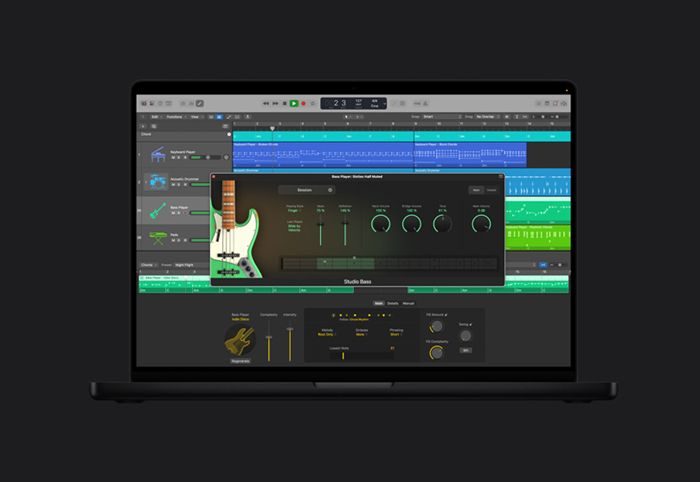This screenshot has height=482, width=700.
Task: Open Quick Help in the control bar
Action: (160, 104)
